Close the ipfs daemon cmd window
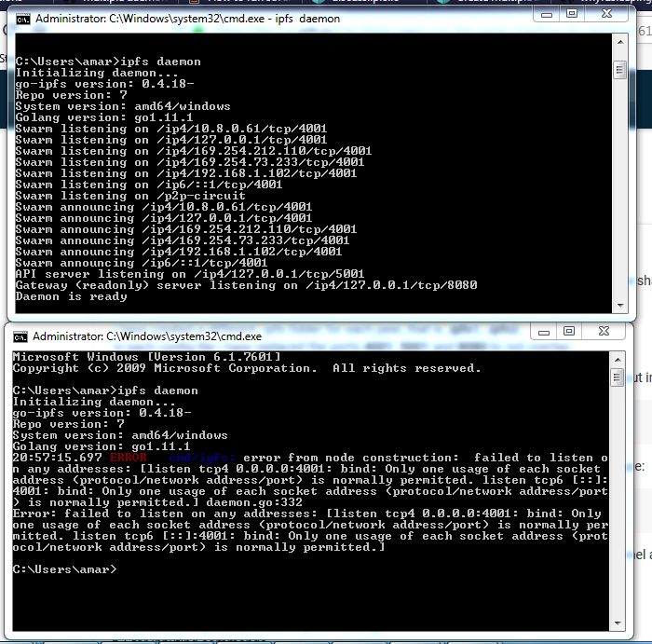This screenshot has height=644, width=652. (x=606, y=14)
